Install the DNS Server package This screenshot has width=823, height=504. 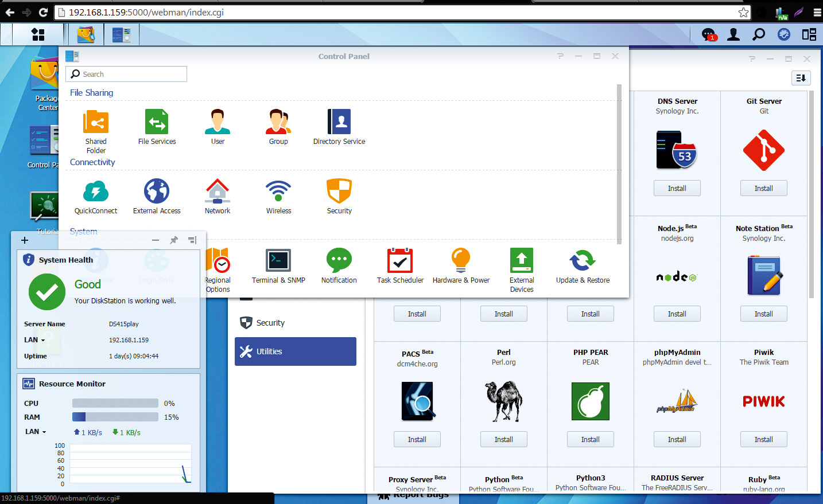[x=677, y=188]
